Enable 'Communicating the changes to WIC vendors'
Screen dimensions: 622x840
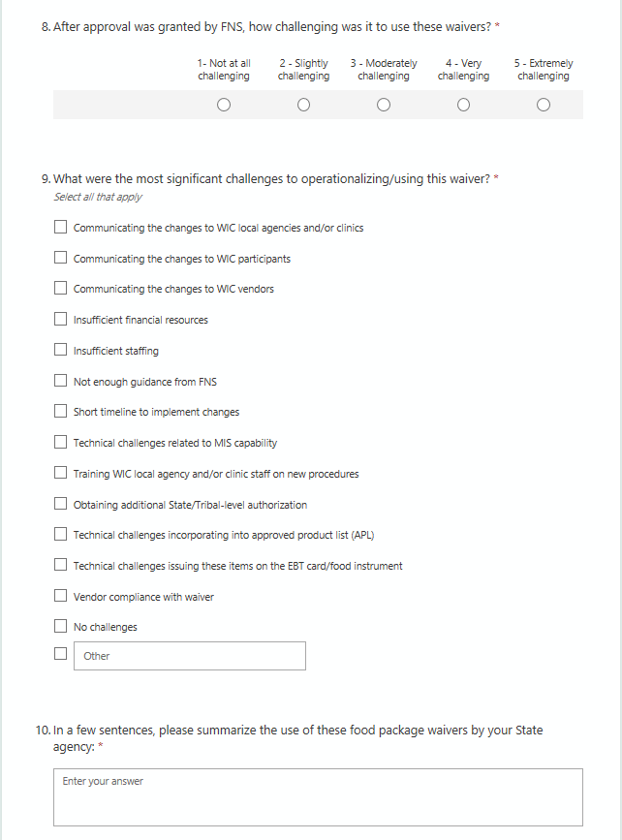(60, 289)
